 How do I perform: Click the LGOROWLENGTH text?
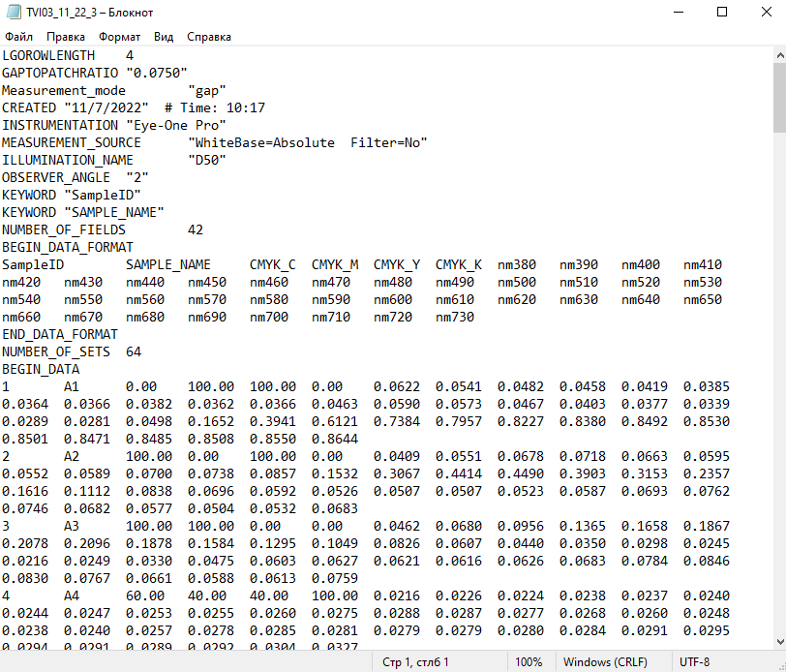48,55
